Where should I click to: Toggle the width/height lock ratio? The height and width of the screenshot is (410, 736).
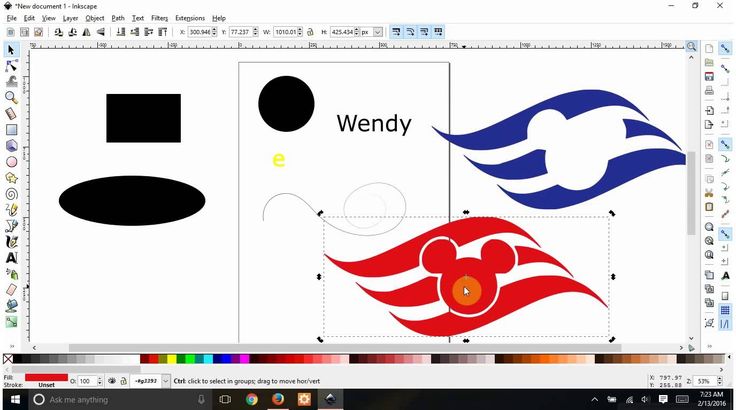click(310, 32)
